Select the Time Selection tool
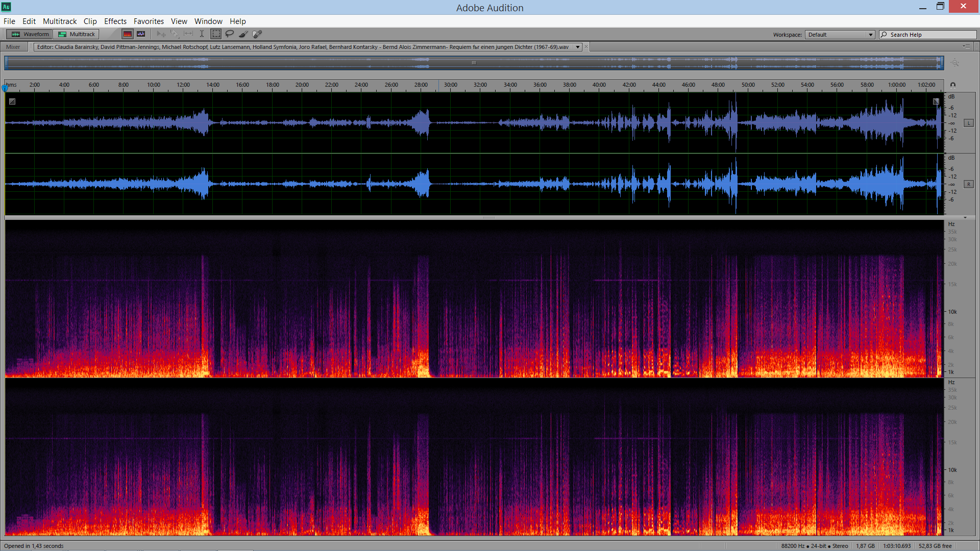 pos(202,34)
